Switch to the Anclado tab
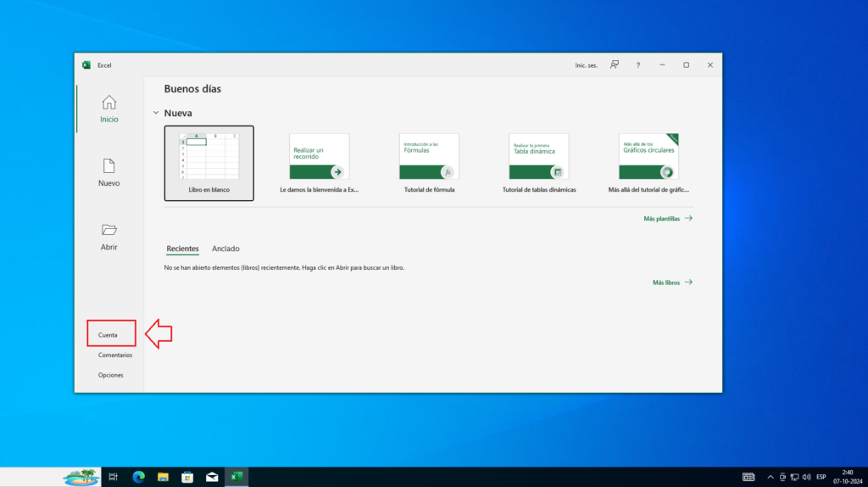868x487 pixels. [x=225, y=249]
